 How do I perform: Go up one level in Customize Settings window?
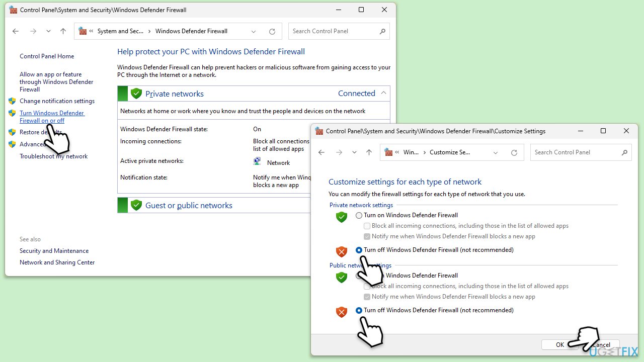tap(369, 152)
